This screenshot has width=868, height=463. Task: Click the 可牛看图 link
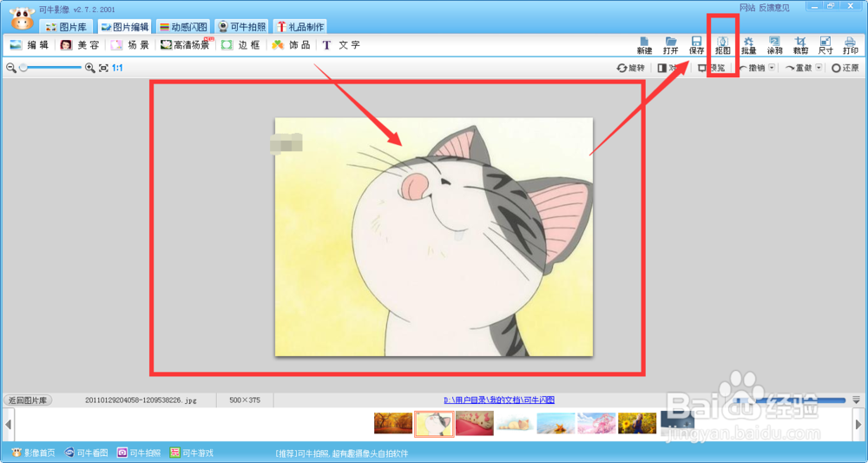click(x=86, y=453)
